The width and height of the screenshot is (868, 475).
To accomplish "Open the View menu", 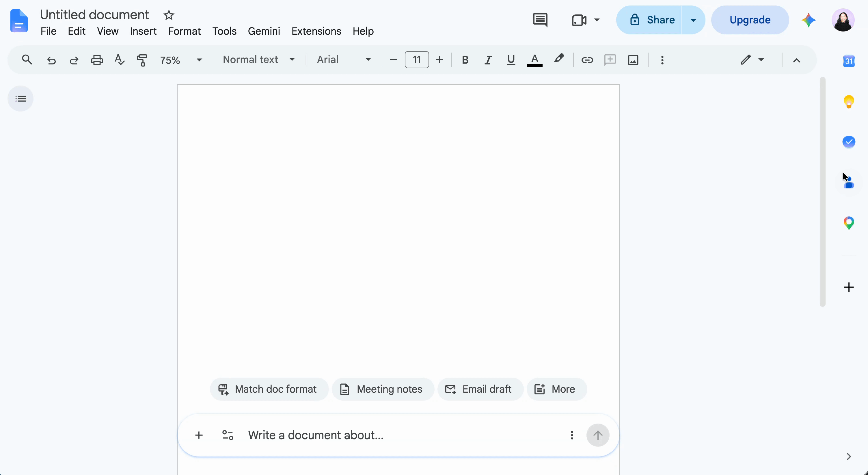I will tap(107, 31).
